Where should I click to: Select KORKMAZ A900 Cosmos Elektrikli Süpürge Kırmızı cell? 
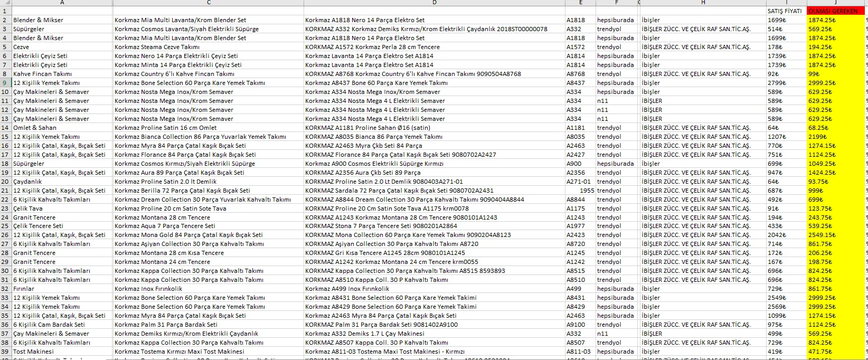[435, 164]
